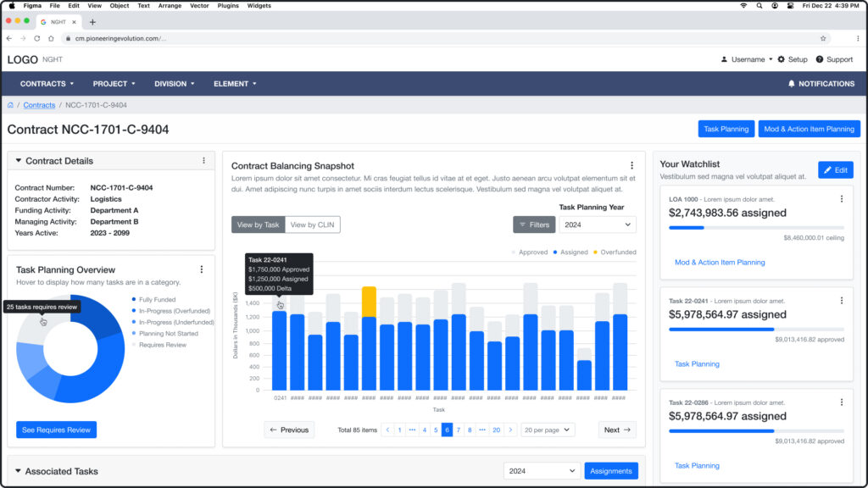Image resolution: width=868 pixels, height=488 pixels.
Task: Click the orange overfunded bar segment
Action: [x=369, y=302]
